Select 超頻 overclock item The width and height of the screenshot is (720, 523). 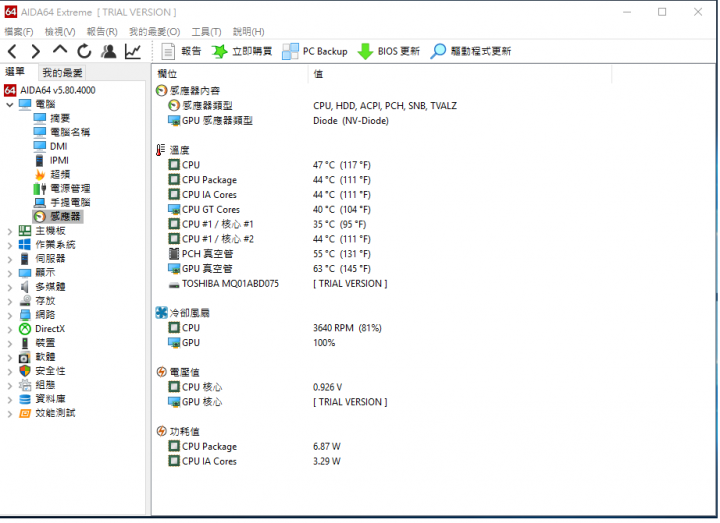(52, 174)
